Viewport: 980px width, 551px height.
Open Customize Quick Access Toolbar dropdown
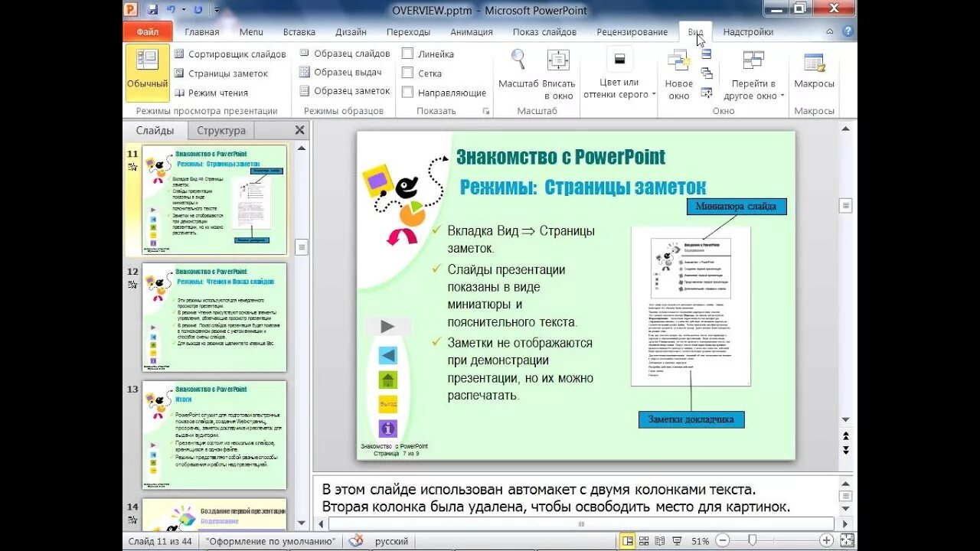[217, 10]
